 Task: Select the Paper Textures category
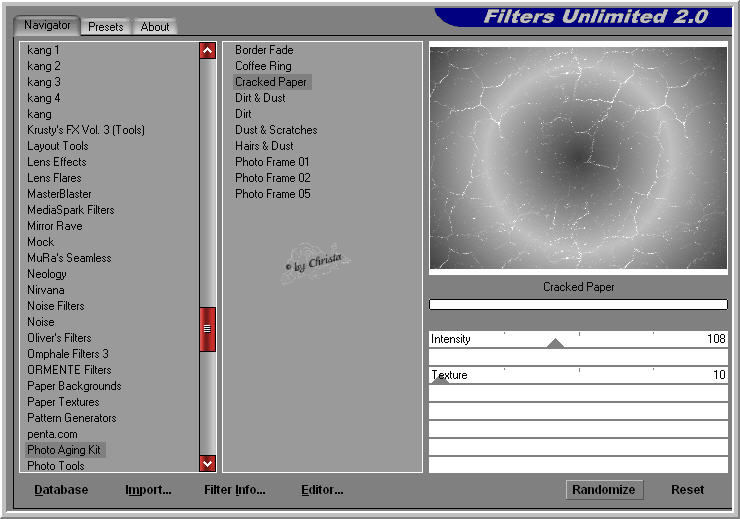pos(63,403)
